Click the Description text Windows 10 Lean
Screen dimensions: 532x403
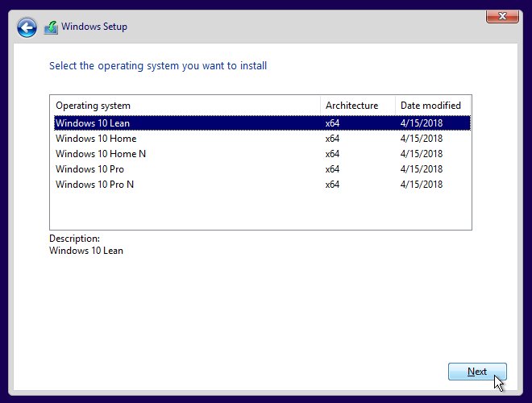(86, 251)
